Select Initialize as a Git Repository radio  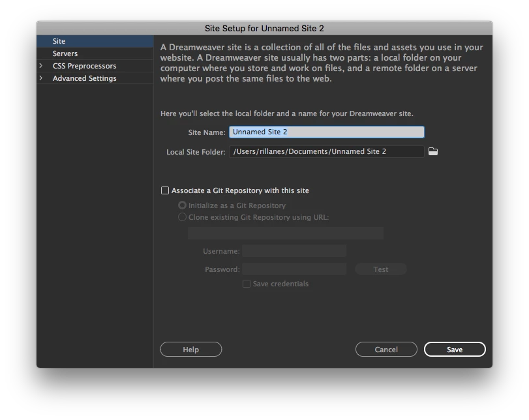pyautogui.click(x=182, y=205)
